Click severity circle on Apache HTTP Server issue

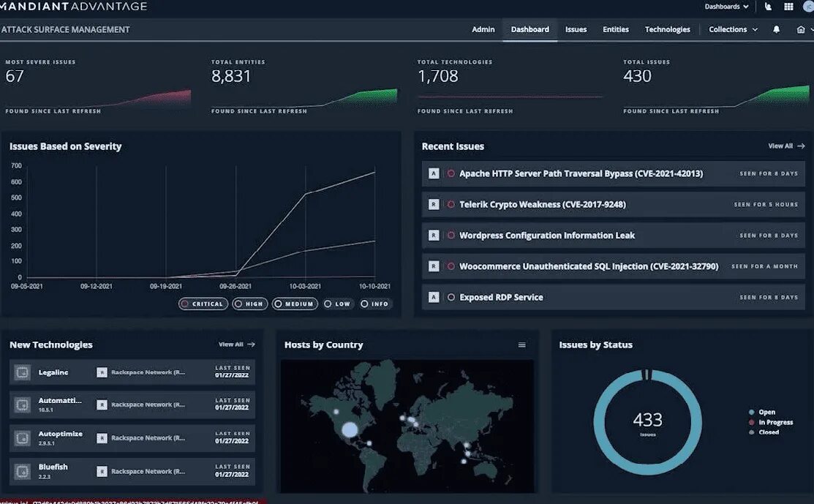(451, 174)
